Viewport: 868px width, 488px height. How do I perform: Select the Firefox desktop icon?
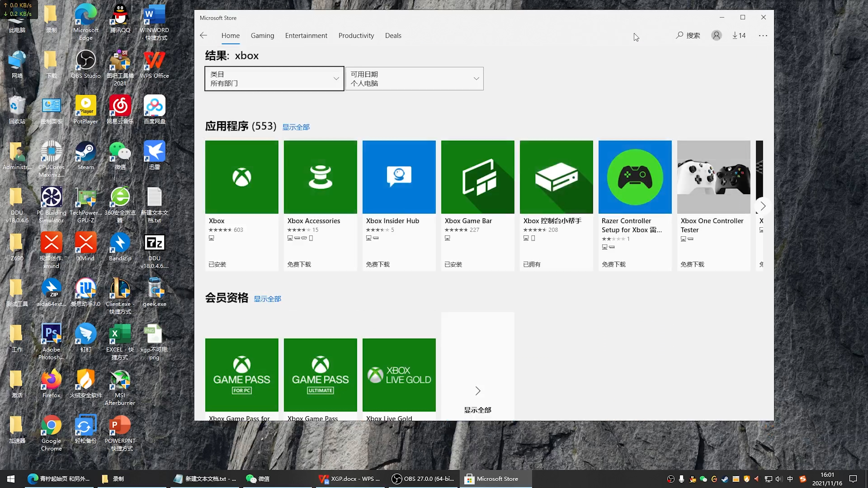coord(51,384)
